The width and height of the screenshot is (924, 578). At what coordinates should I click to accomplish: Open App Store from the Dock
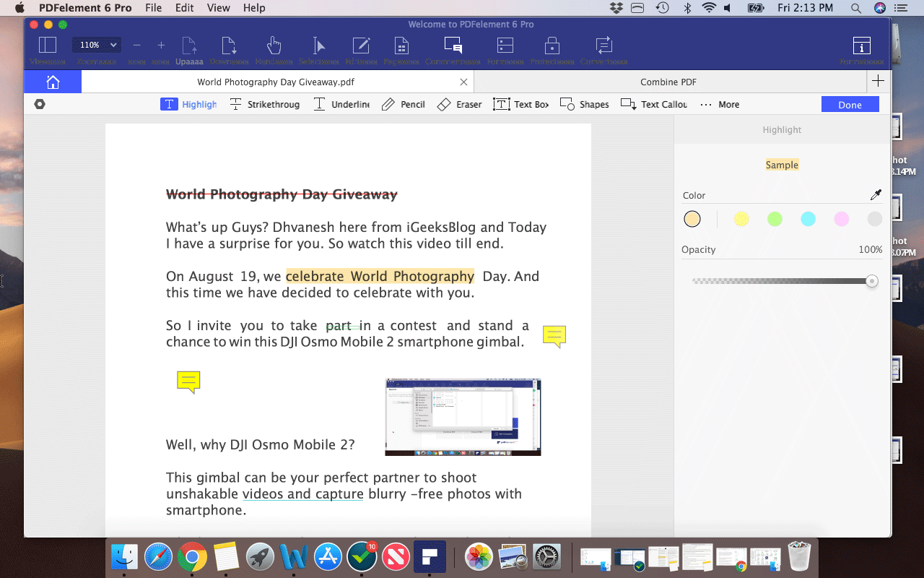click(x=328, y=557)
